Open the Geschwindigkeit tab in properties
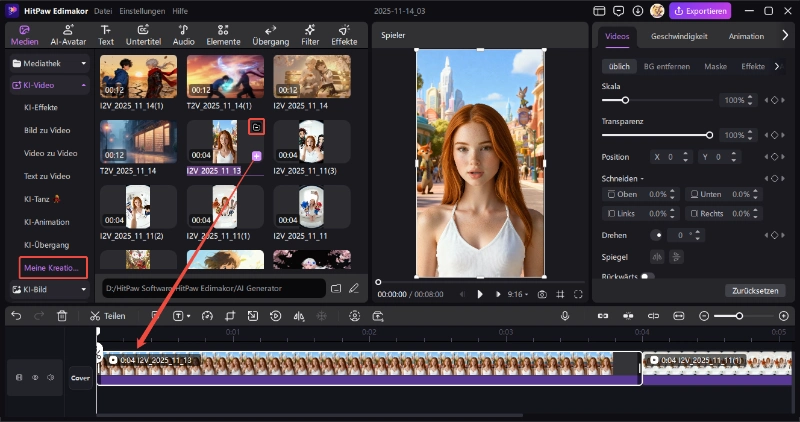The image size is (800, 422). (x=679, y=36)
